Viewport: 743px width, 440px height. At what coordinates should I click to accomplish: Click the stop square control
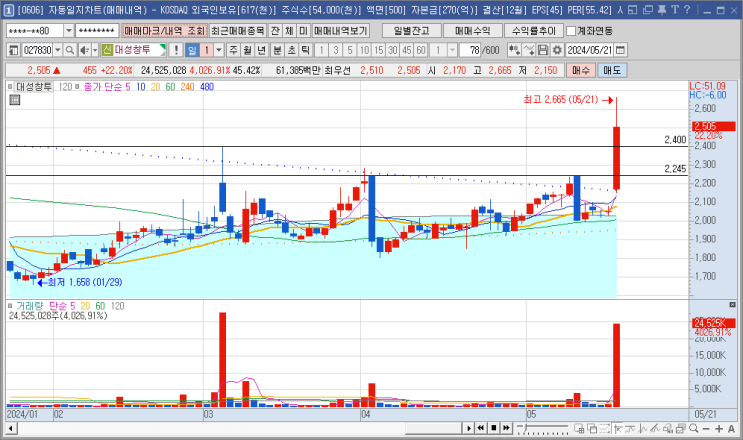[494, 428]
